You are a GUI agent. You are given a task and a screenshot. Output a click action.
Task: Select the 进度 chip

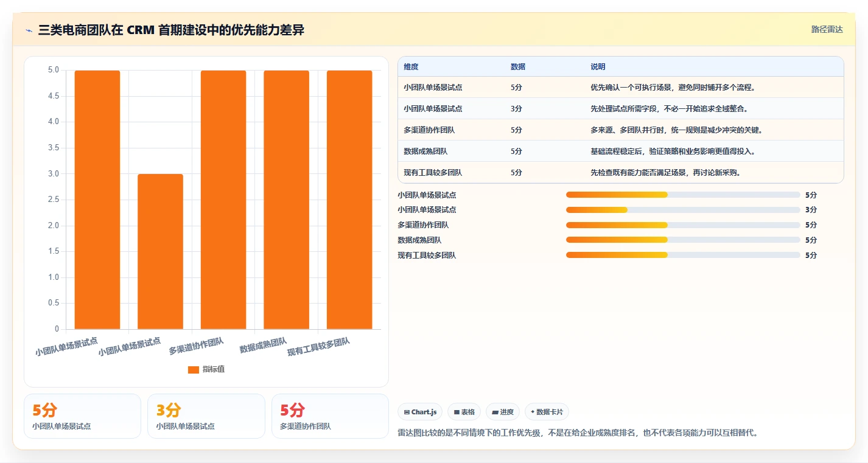point(503,412)
